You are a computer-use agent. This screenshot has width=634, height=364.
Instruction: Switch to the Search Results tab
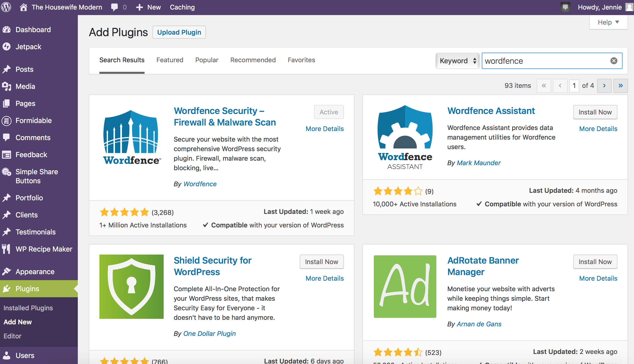[x=122, y=60]
